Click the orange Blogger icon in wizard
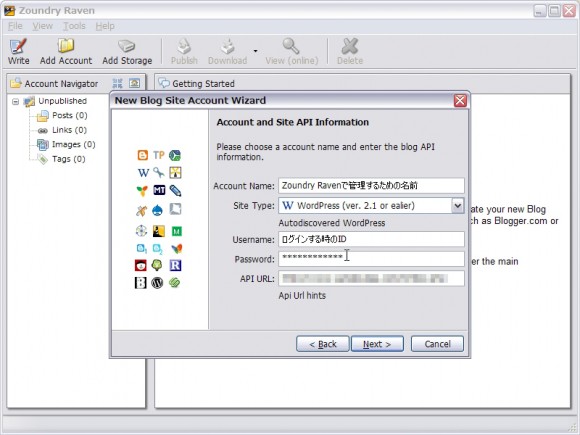Image resolution: width=580 pixels, height=435 pixels. click(x=142, y=155)
